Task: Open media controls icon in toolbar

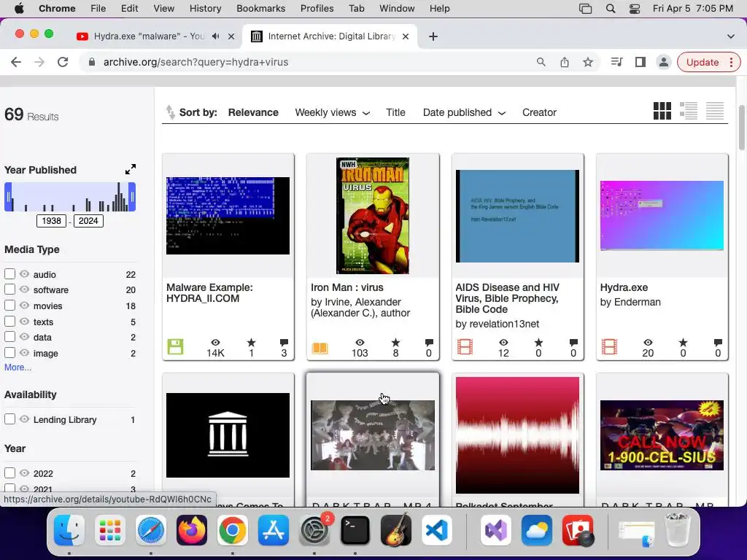Action: click(x=617, y=62)
